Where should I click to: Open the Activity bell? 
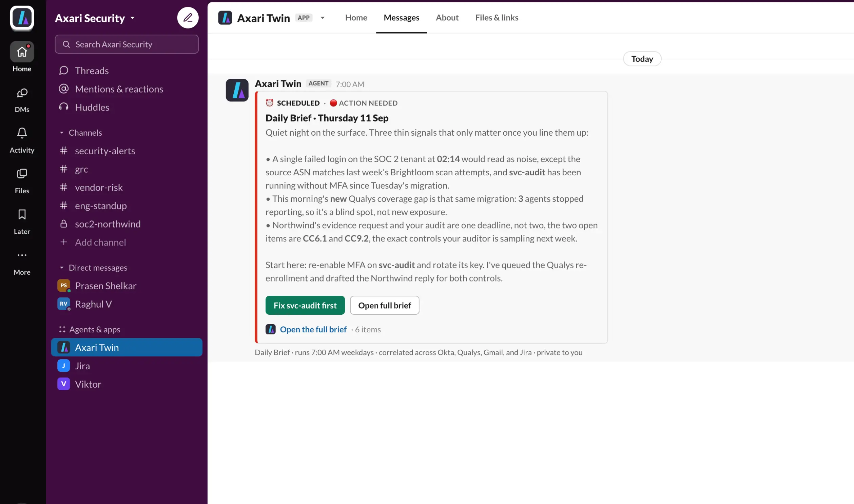tap(22, 140)
